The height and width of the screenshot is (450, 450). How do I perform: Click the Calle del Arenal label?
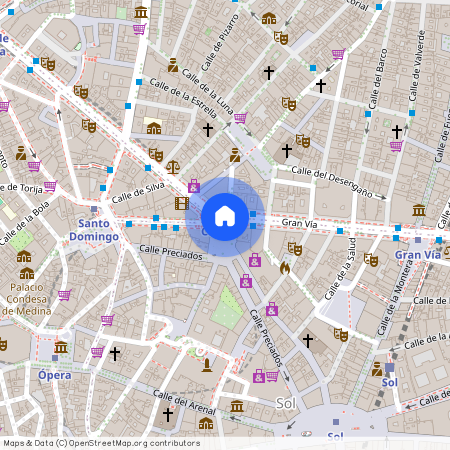pyautogui.click(x=184, y=402)
